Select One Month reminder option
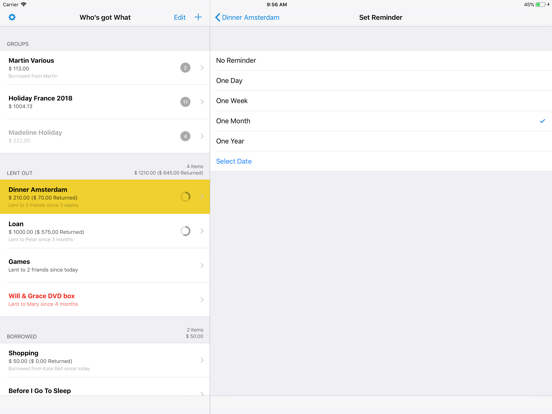This screenshot has height=414, width=552. click(x=381, y=121)
